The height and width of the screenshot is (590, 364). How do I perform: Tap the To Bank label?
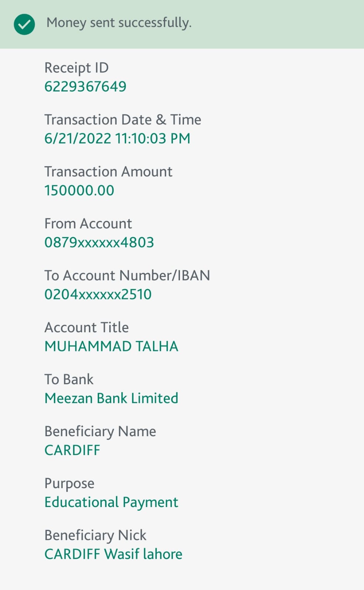click(x=69, y=380)
